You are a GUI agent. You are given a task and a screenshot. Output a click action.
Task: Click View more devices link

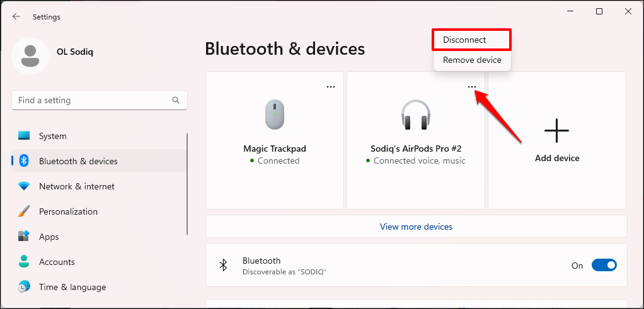(x=416, y=227)
